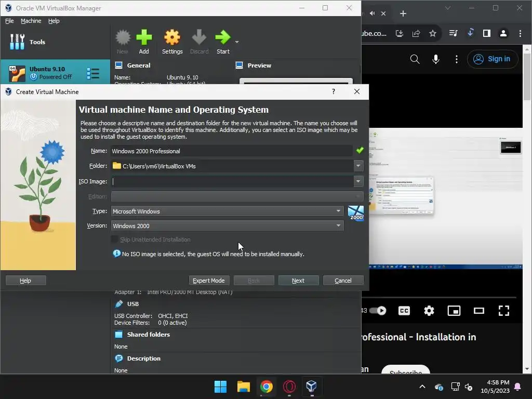The width and height of the screenshot is (532, 399).
Task: Open the Tools icon in the VirtualBox sidebar
Action: point(17,42)
